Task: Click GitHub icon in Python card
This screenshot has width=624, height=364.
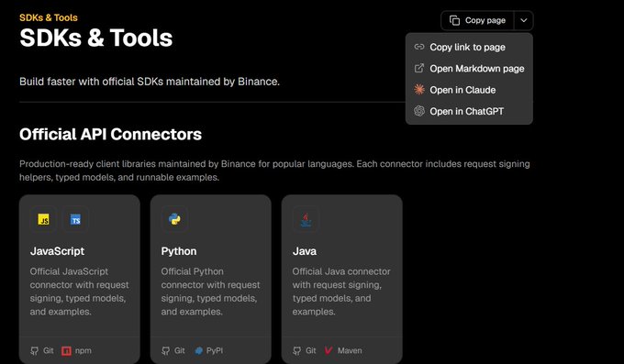Action: (165, 351)
